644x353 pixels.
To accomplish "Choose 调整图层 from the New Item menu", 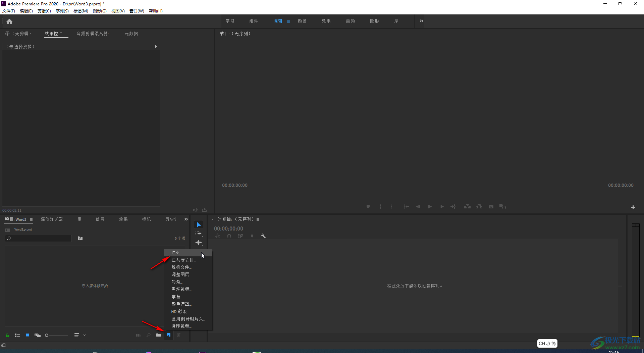I will [x=188, y=274].
